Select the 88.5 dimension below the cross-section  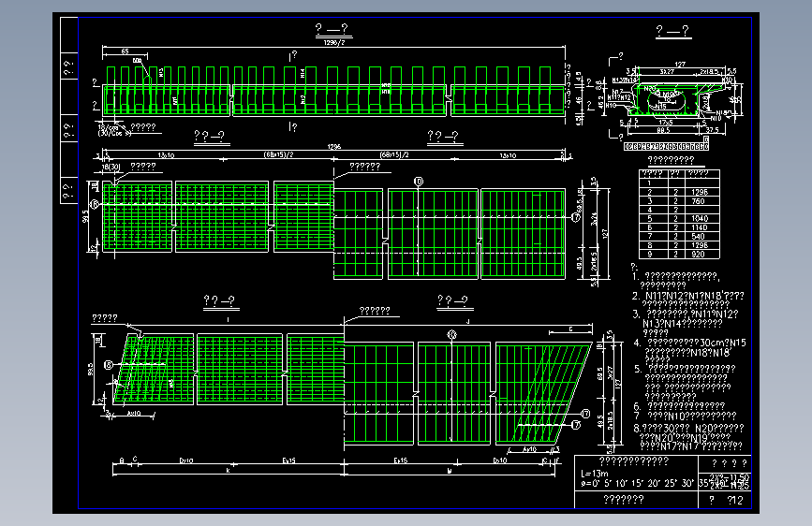coord(663,130)
